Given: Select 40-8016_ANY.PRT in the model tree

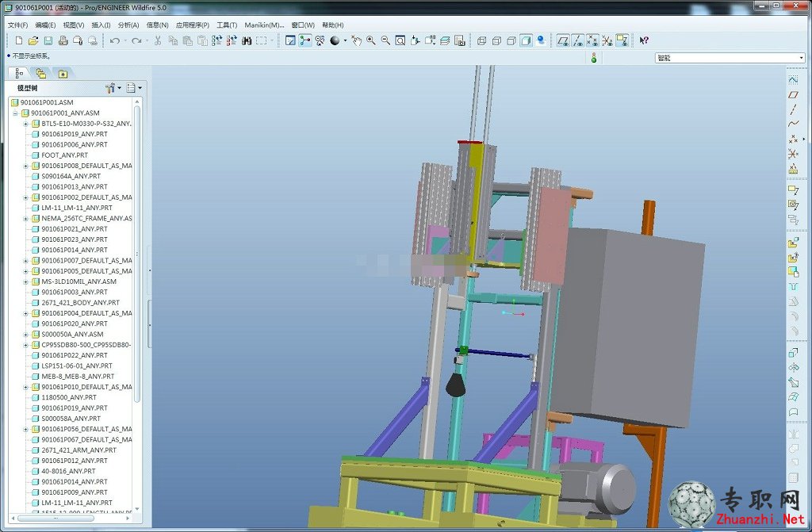Looking at the screenshot, I should coord(68,471).
